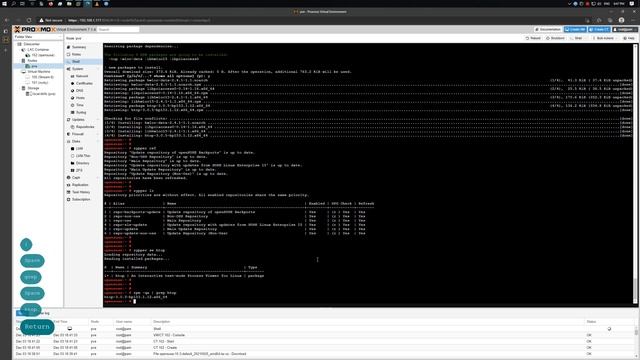Click the Subscription icon
This screenshot has height=360, width=640.
click(69, 200)
